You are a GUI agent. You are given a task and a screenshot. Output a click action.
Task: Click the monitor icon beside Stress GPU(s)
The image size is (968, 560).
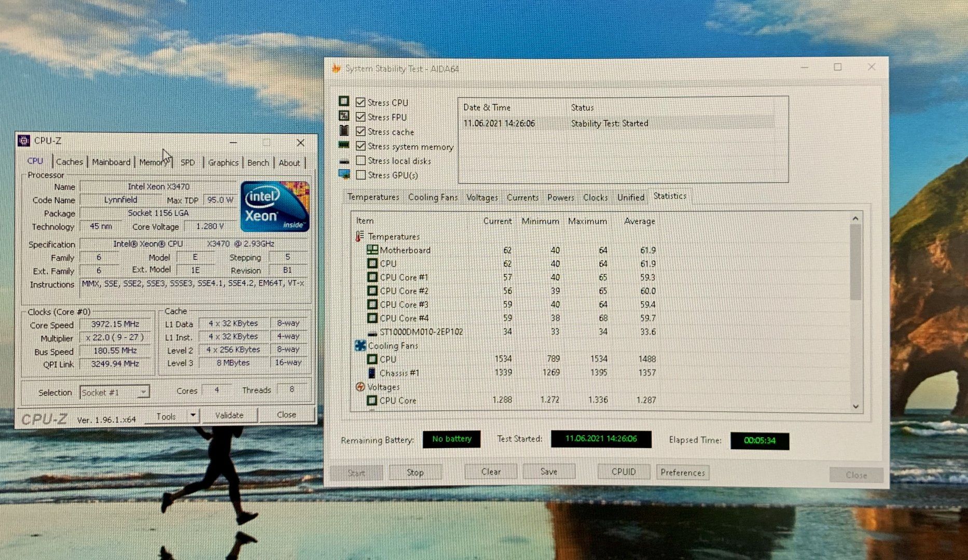344,174
